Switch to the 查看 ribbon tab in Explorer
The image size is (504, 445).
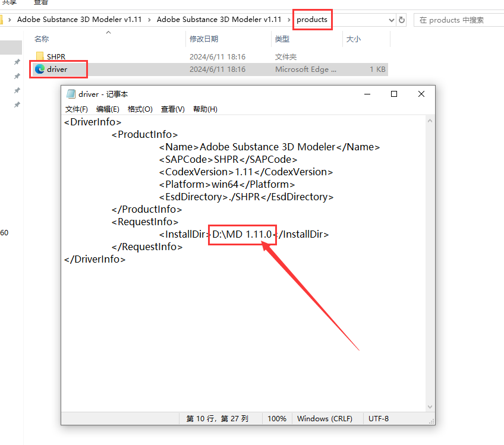(40, 2)
